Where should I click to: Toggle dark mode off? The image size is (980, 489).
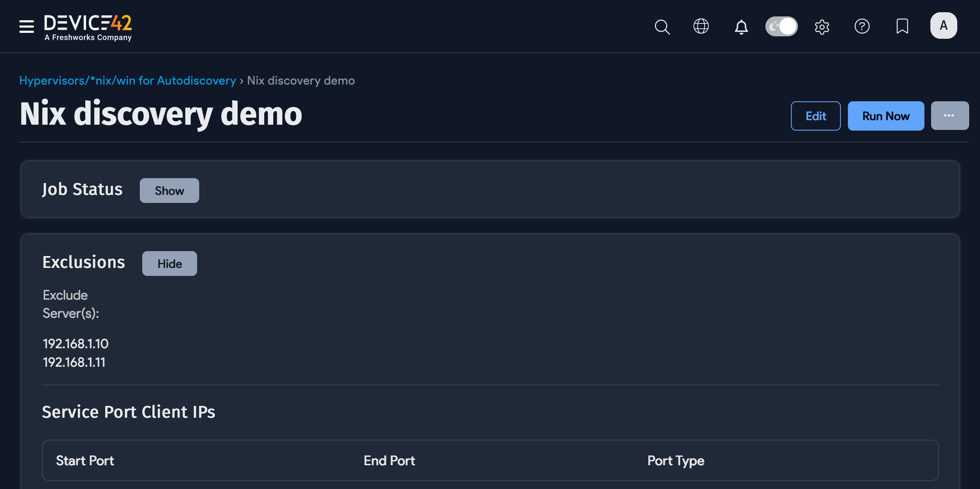coord(781,26)
